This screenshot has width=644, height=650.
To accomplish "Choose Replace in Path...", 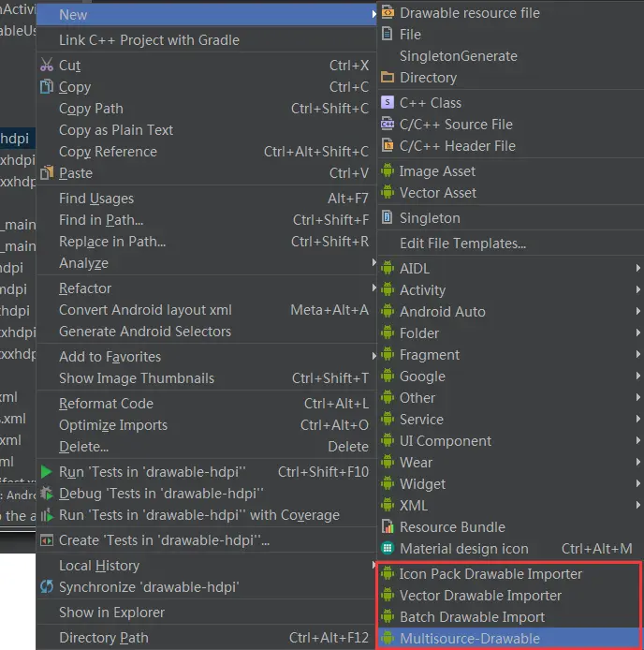I will pyautogui.click(x=206, y=242).
